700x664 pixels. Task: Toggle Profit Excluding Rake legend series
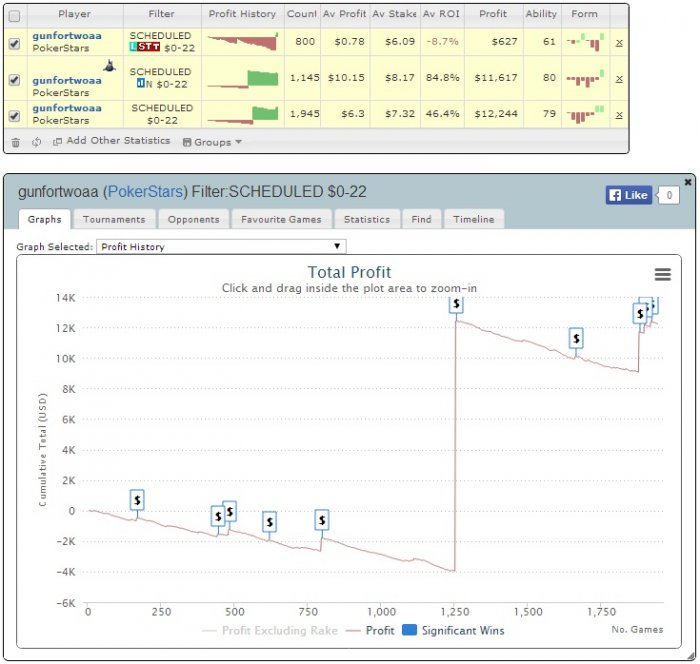270,631
